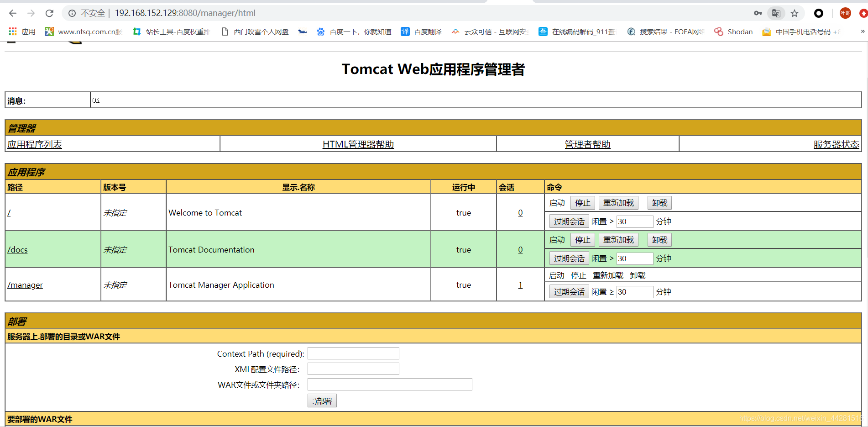Open the session count for Tomcat Manager Application
868x427 pixels.
(520, 285)
